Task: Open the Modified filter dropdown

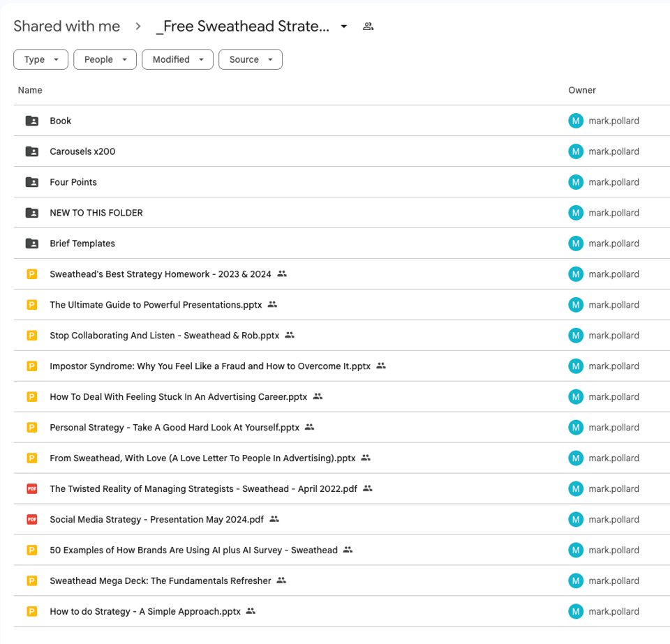Action: tap(177, 60)
